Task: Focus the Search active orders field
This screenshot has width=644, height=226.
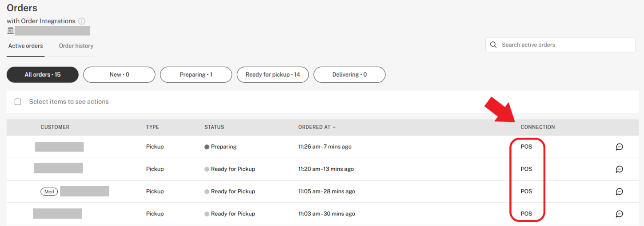Action: pos(560,45)
